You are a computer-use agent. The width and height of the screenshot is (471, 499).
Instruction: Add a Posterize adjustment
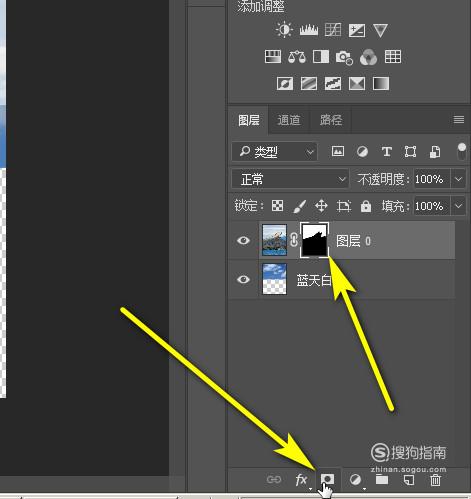click(x=309, y=83)
